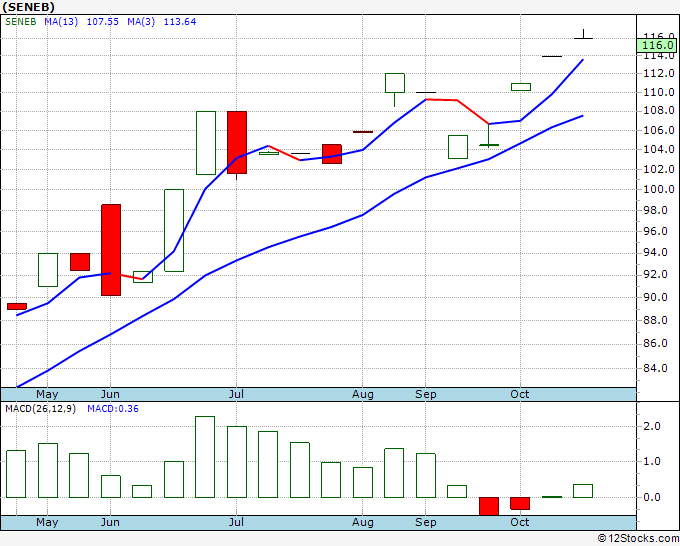Click the 100.0 price axis label
The height and width of the screenshot is (546, 680).
(659, 189)
